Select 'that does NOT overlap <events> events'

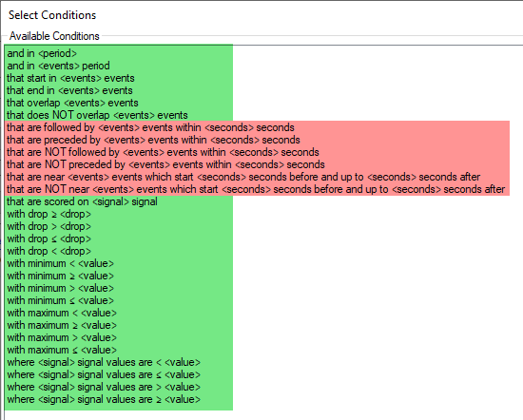click(97, 115)
